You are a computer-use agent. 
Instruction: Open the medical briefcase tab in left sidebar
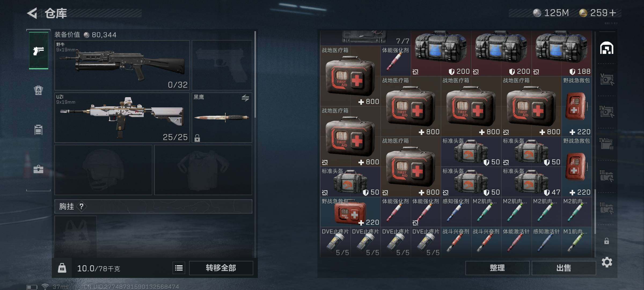(38, 169)
